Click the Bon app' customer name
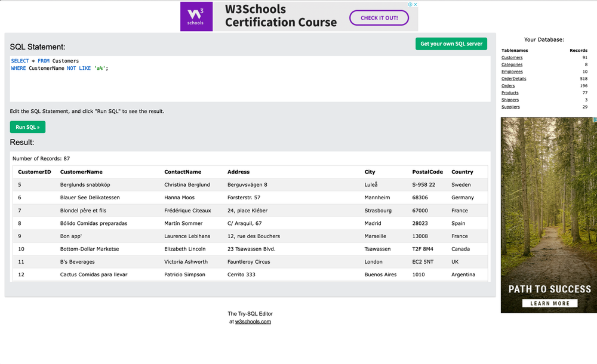The height and width of the screenshot is (364, 597). coord(71,236)
